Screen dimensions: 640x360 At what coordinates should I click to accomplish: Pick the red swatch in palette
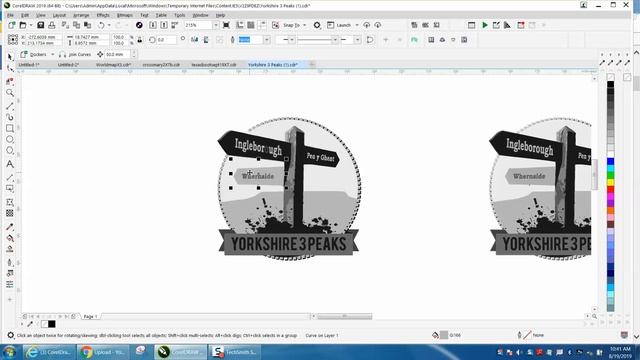[610, 189]
